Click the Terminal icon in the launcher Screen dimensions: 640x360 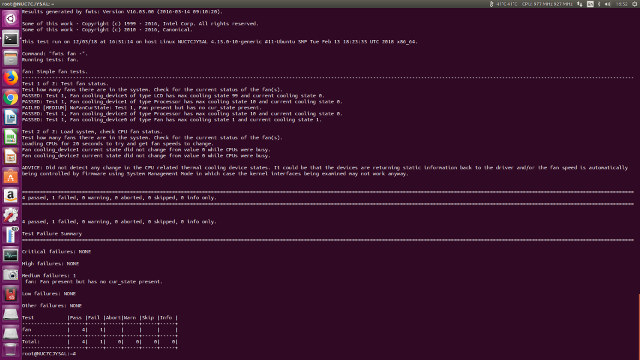(x=11, y=39)
